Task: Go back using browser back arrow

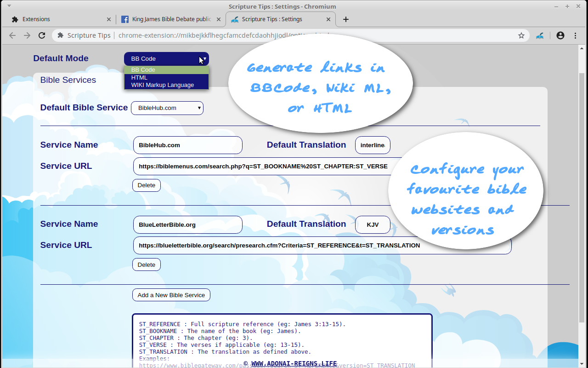Action: click(x=12, y=35)
